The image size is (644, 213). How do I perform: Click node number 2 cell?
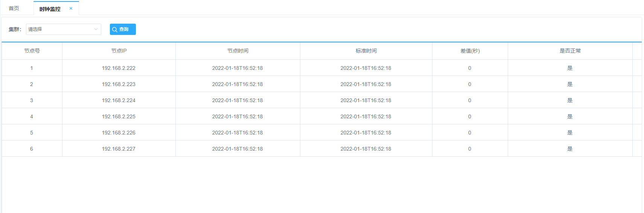32,84
